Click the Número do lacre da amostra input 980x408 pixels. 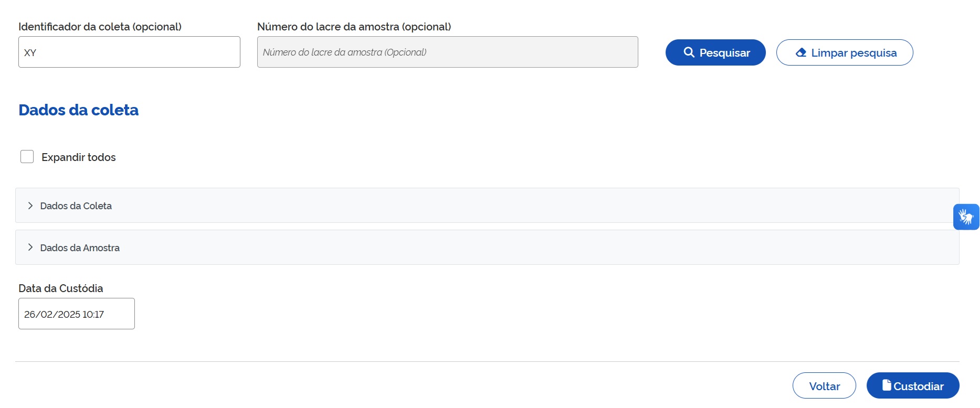pyautogui.click(x=447, y=52)
